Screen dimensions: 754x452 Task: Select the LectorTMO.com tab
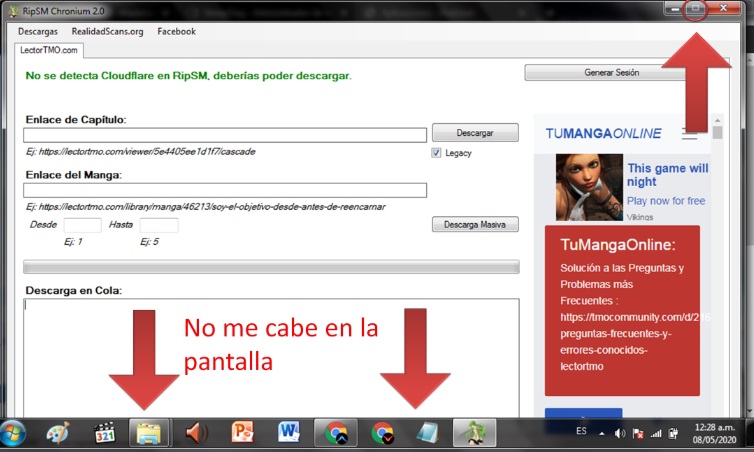(x=49, y=50)
